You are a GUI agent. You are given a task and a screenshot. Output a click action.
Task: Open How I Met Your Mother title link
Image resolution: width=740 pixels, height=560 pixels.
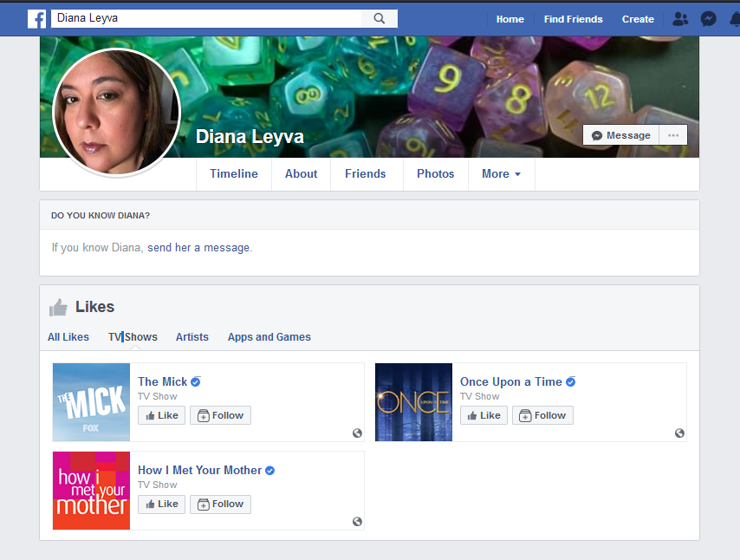199,471
